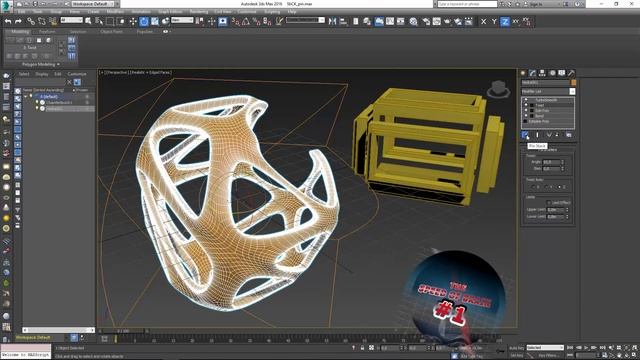Open the Graph Editors menu
The image size is (640, 360).
tap(170, 12)
